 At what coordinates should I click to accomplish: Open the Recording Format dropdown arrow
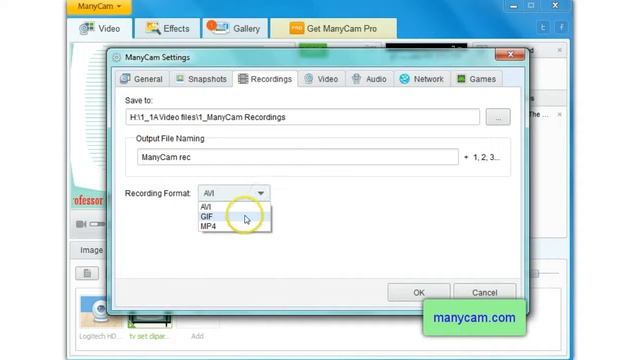coord(261,193)
